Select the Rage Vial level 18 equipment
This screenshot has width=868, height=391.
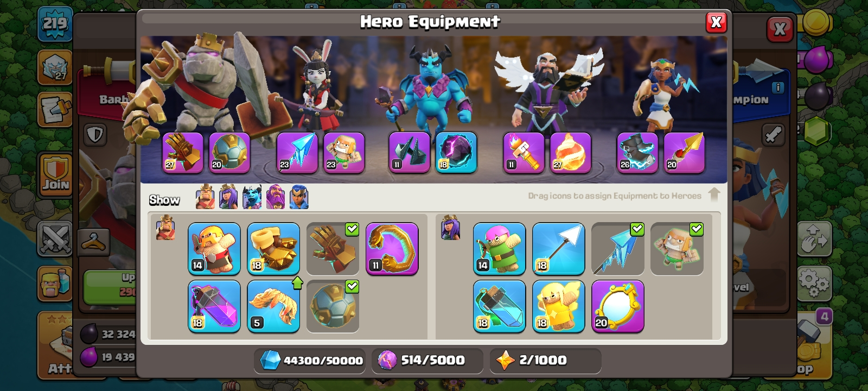click(x=214, y=306)
